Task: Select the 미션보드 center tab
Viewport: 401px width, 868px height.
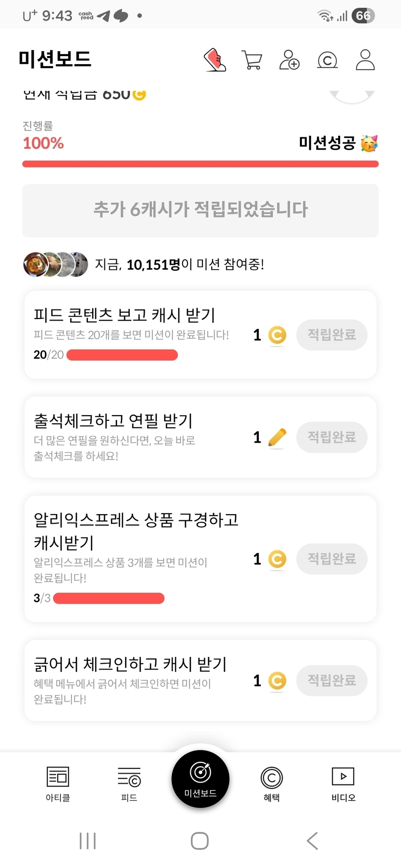Action: [200, 779]
